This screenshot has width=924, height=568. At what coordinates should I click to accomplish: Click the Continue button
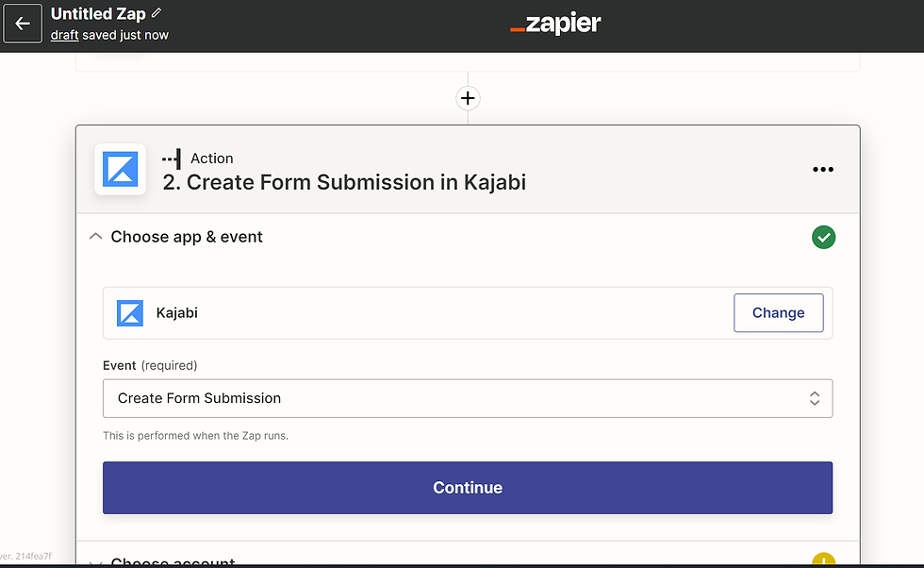tap(468, 488)
